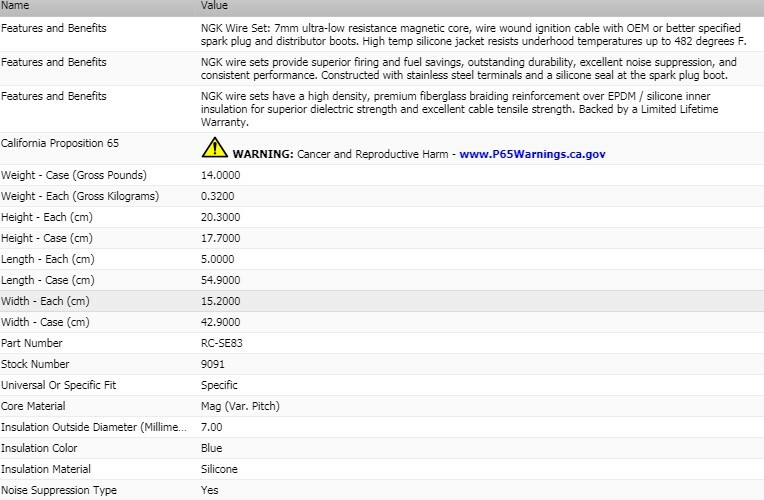Click the Noise Suppression Type label
Viewport: 764px width, 500px height.
pos(59,490)
